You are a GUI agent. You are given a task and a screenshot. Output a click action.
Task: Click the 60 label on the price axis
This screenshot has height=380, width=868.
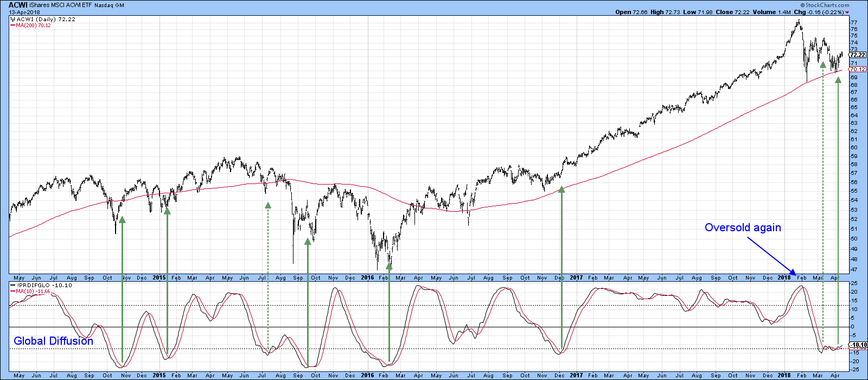coord(853,147)
